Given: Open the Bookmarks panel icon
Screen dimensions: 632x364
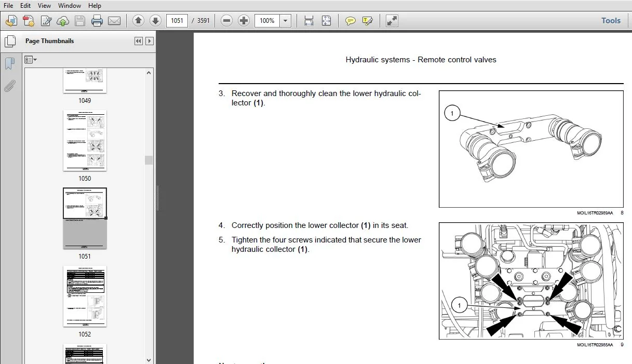Looking at the screenshot, I should click(x=10, y=64).
